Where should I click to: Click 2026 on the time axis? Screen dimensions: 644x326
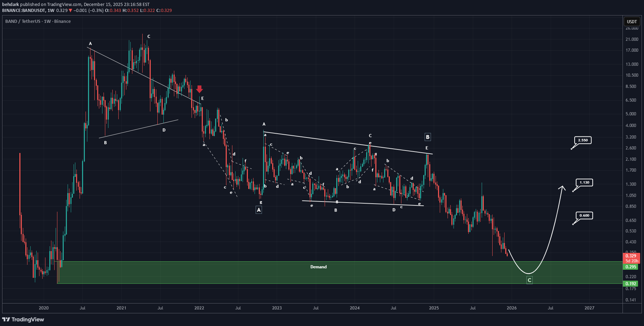pos(511,308)
